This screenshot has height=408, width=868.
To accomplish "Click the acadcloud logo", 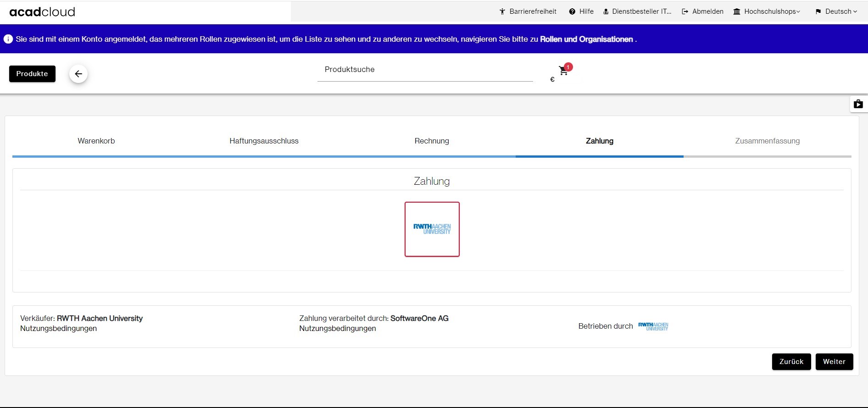I will pyautogui.click(x=42, y=12).
